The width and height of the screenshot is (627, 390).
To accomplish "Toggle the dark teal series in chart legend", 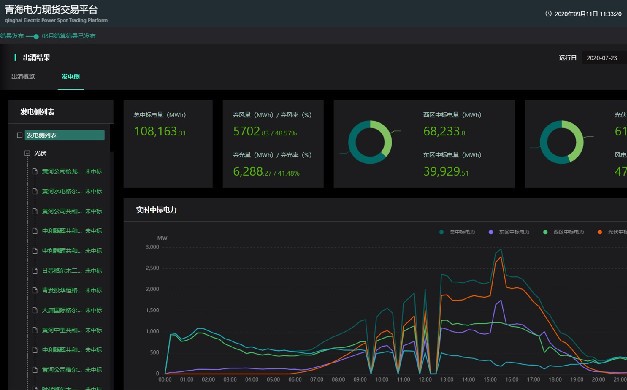I will 457,232.
